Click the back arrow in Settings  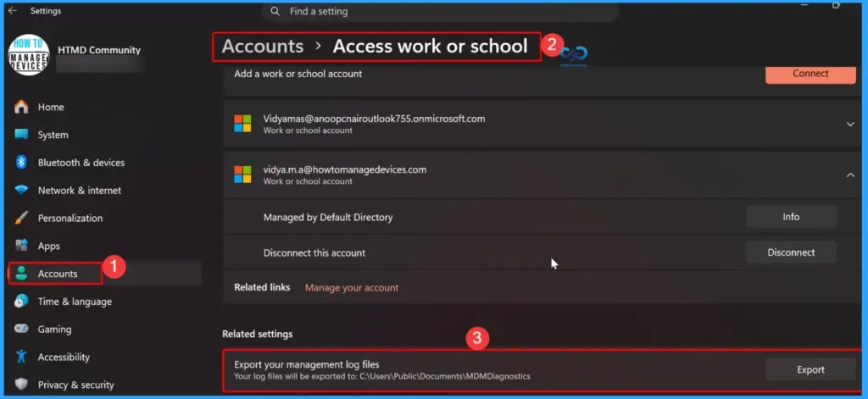[x=12, y=10]
